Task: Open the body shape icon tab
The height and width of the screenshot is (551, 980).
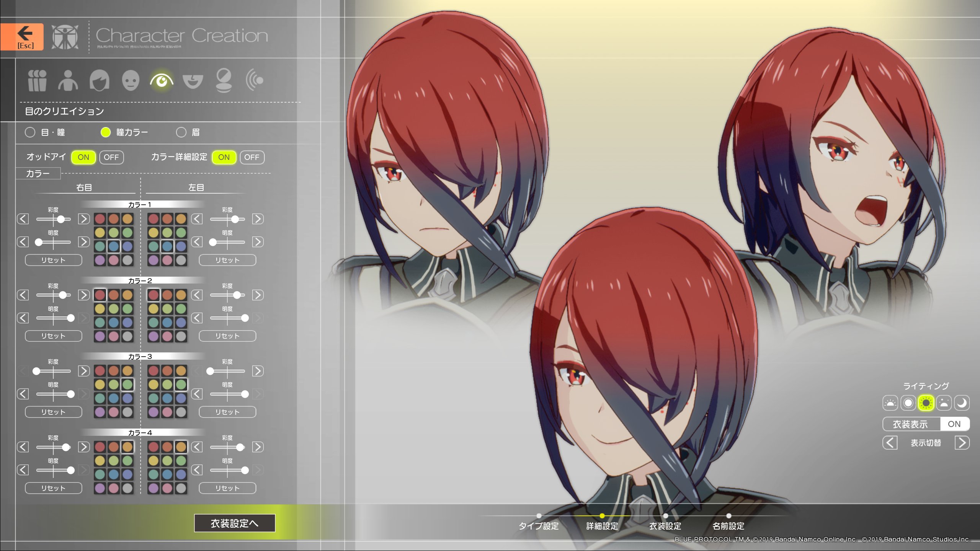Action: click(68, 80)
